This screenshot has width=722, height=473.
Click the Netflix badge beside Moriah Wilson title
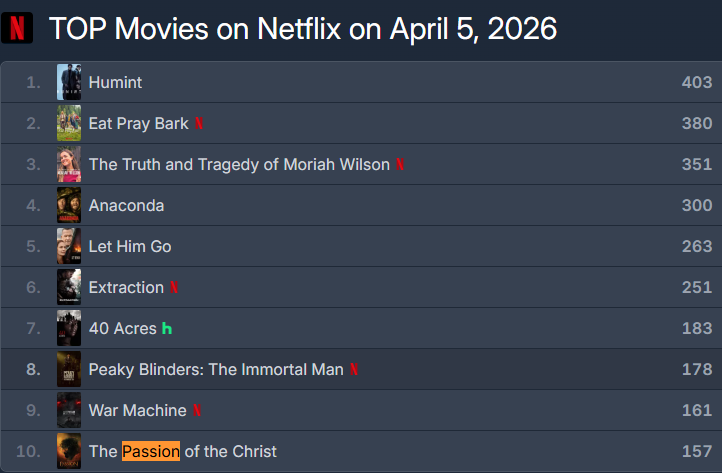(x=400, y=164)
